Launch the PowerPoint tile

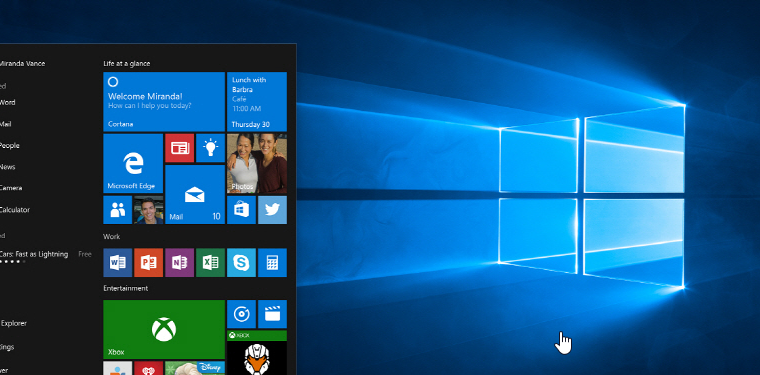[x=148, y=263]
